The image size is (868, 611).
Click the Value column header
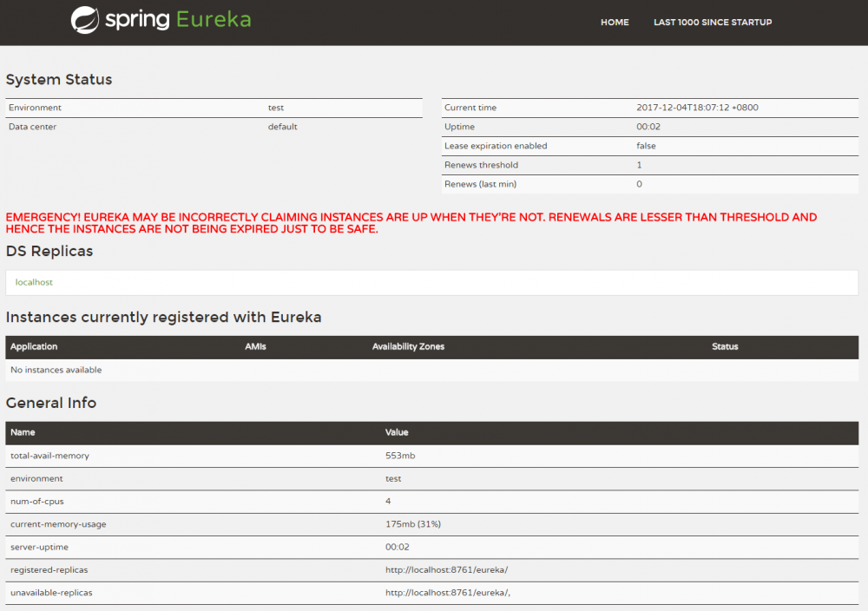pyautogui.click(x=397, y=432)
